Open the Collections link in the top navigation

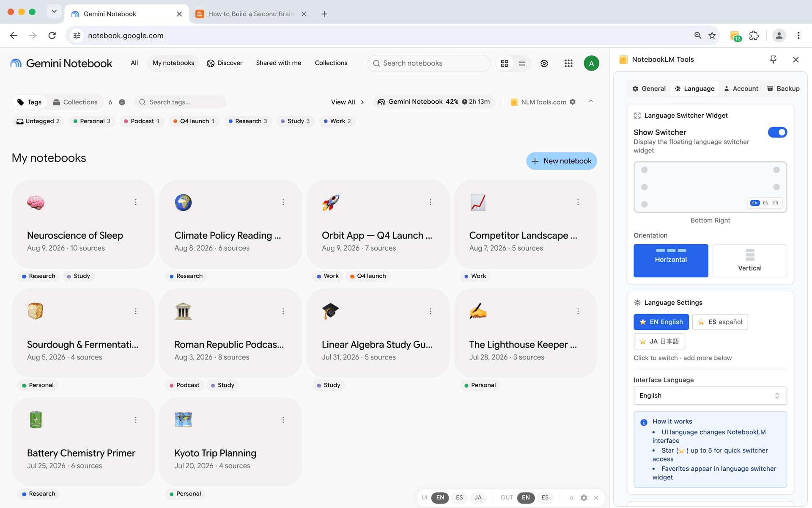[331, 63]
